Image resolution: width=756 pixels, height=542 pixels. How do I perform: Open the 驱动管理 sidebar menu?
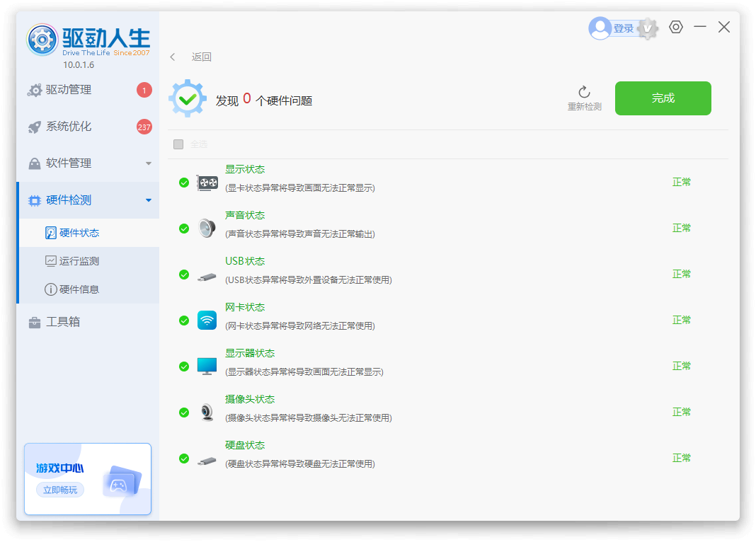[69, 90]
